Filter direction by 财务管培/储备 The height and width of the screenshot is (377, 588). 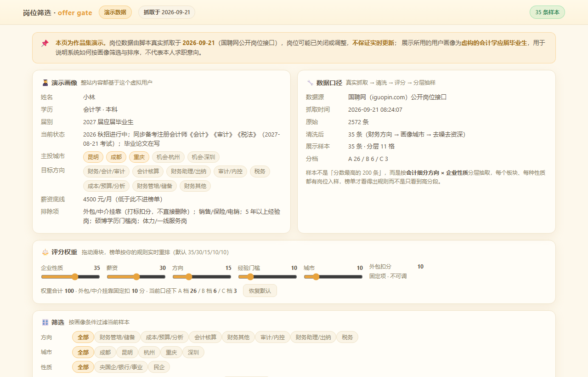[x=117, y=337]
